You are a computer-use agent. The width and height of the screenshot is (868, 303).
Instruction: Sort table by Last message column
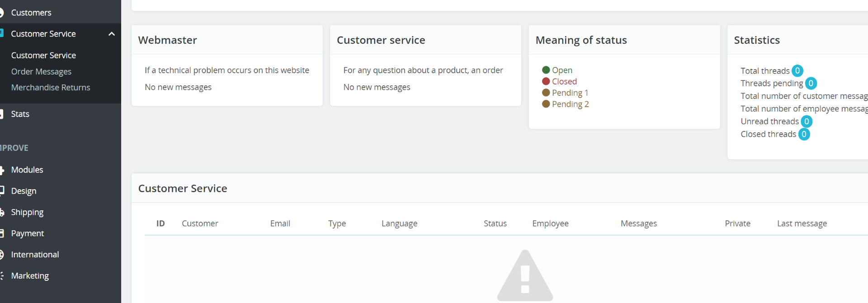click(802, 224)
